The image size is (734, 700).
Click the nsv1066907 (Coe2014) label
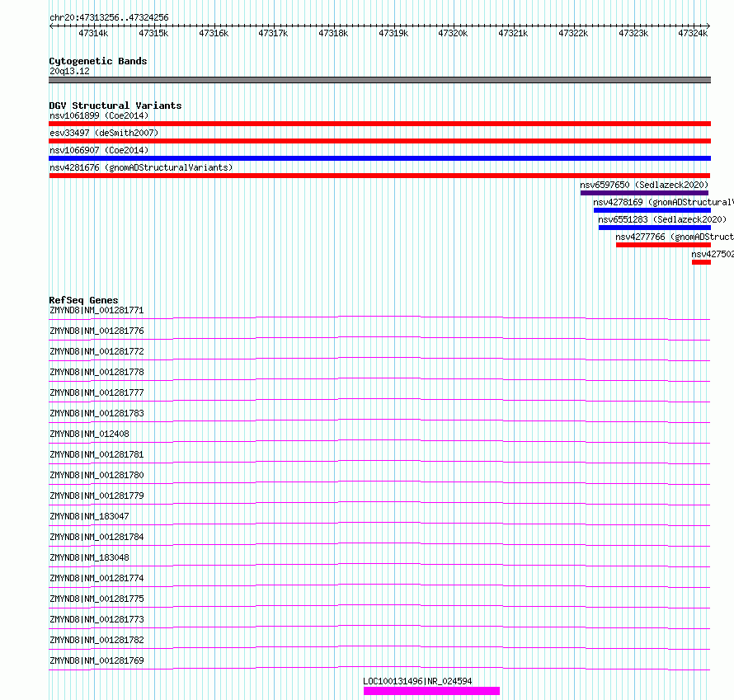(99, 150)
